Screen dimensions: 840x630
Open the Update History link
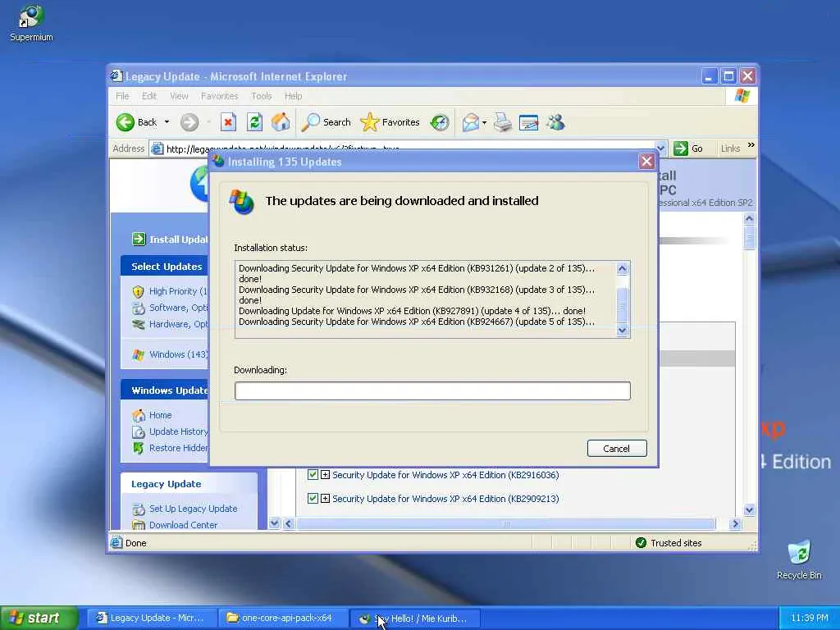click(x=178, y=431)
